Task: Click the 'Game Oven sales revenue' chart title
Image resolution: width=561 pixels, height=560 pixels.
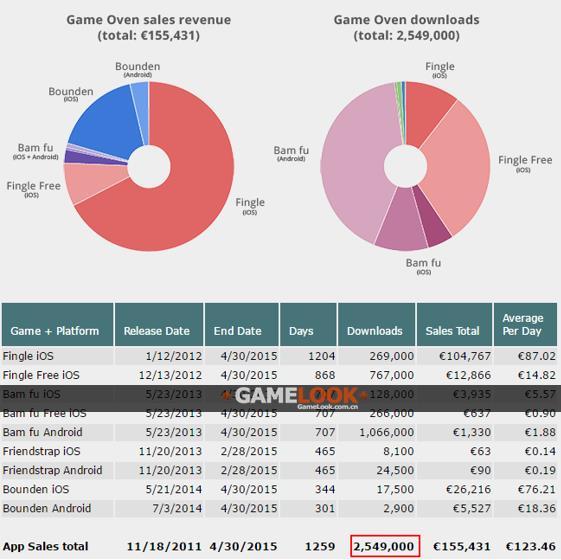Action: 148,28
